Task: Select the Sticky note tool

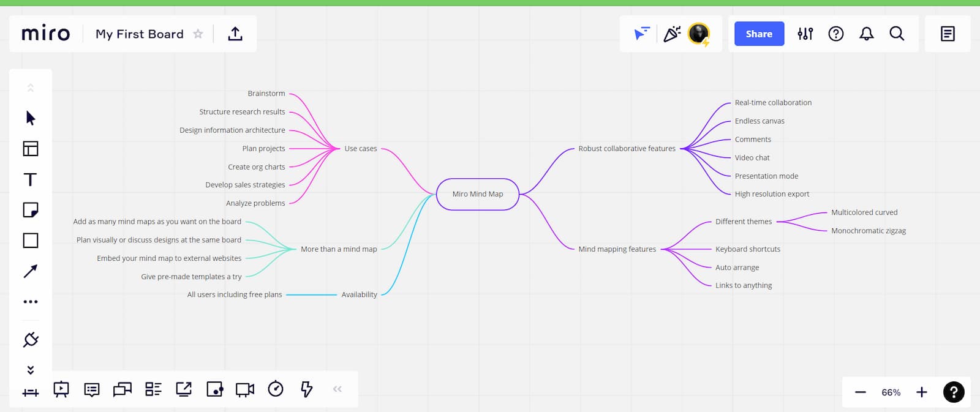Action: (31, 210)
